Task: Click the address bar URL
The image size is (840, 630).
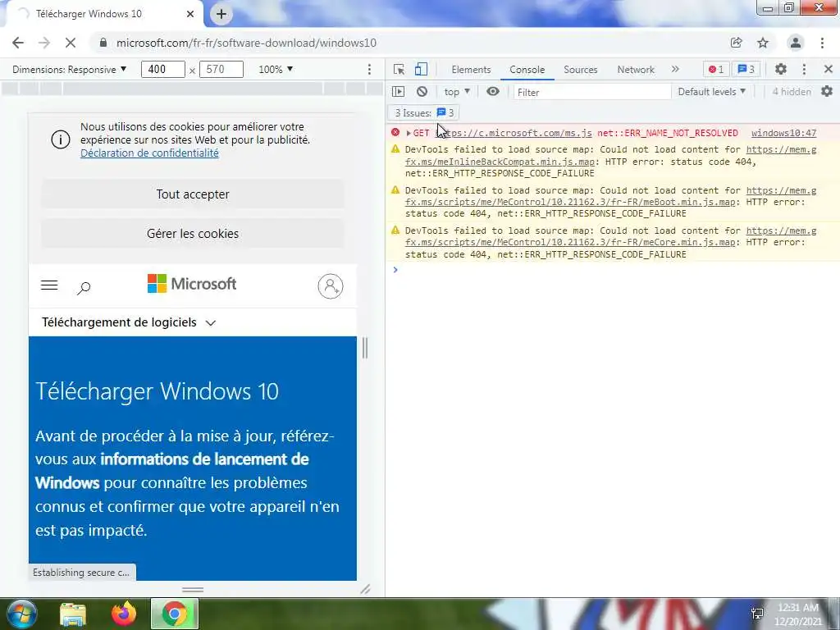Action: click(246, 43)
